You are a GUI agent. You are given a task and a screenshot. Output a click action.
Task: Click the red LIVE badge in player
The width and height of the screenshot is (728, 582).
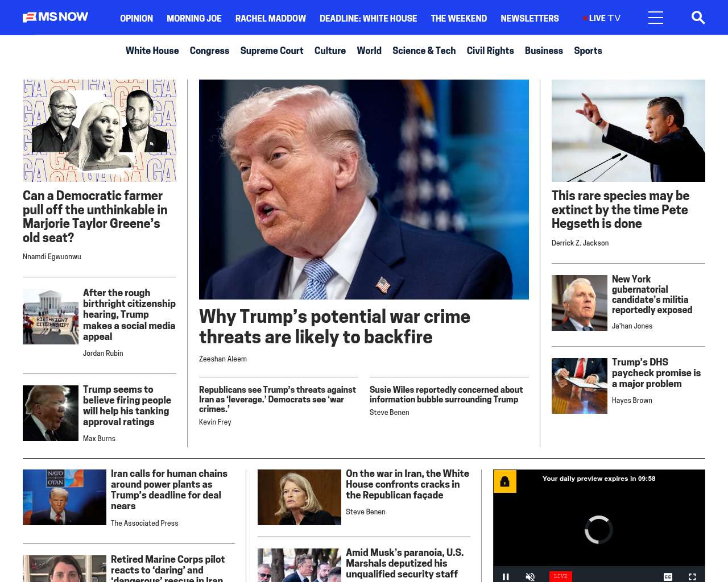click(561, 576)
